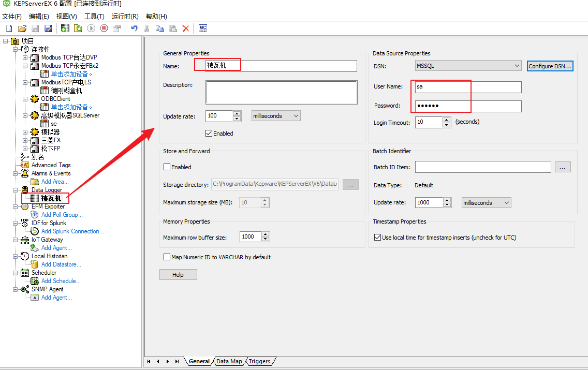Click the Open project folder icon

tap(22, 28)
